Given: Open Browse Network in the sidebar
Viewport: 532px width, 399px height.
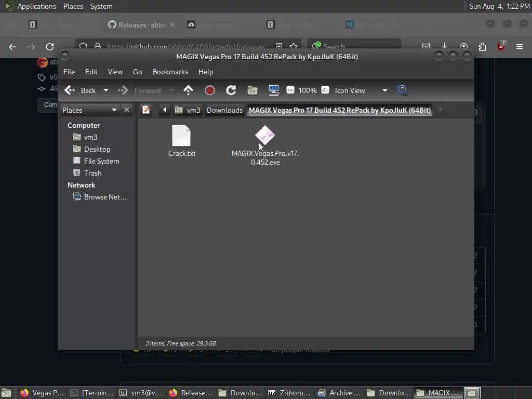Looking at the screenshot, I should 100,197.
